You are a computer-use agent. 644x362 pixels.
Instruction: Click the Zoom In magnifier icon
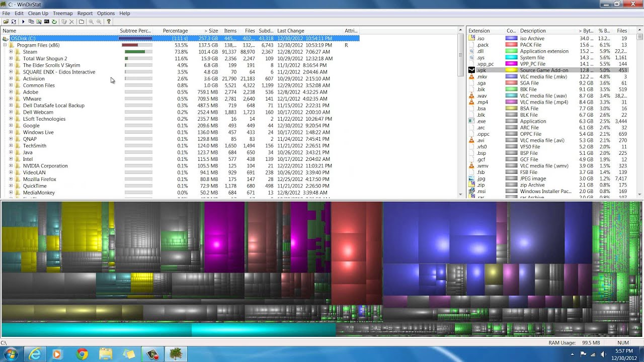click(x=91, y=22)
